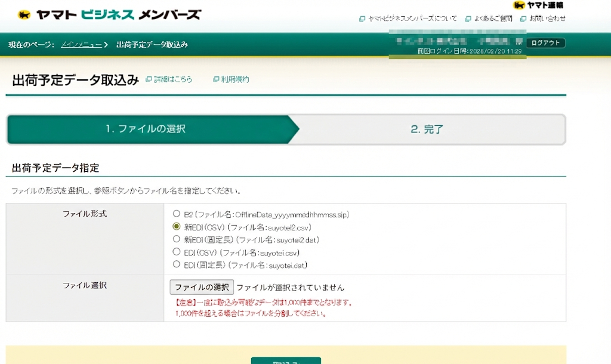Click the popup icon beside 詳細はこちら

pyautogui.click(x=149, y=79)
